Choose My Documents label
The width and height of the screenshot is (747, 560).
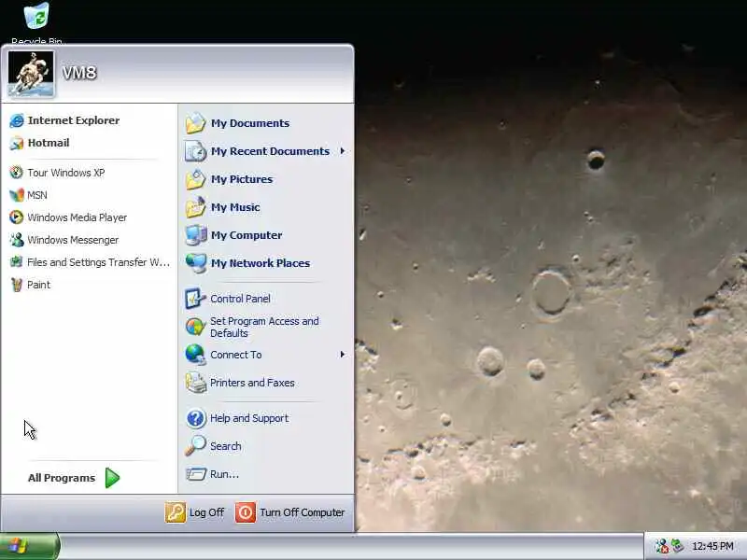point(250,123)
